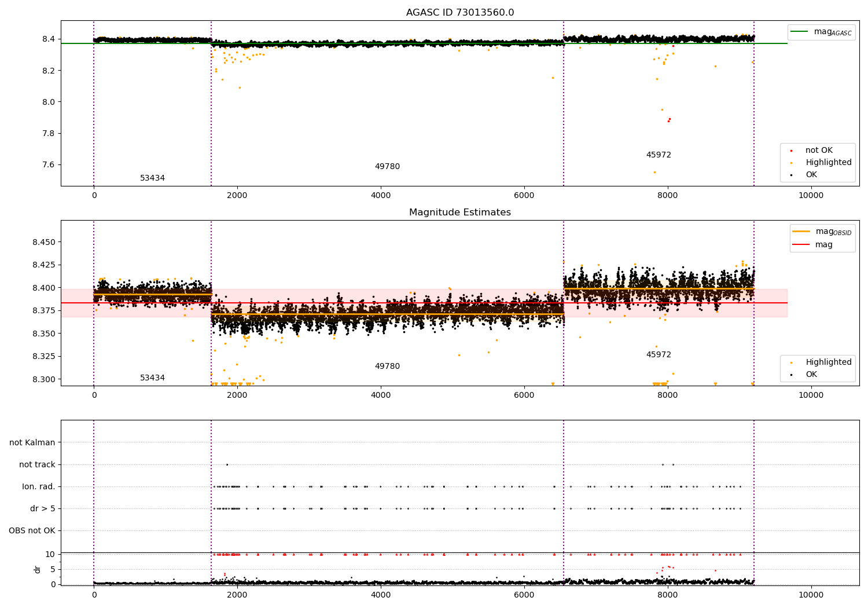Click the 8.2 y-tick of the top plot

[48, 71]
